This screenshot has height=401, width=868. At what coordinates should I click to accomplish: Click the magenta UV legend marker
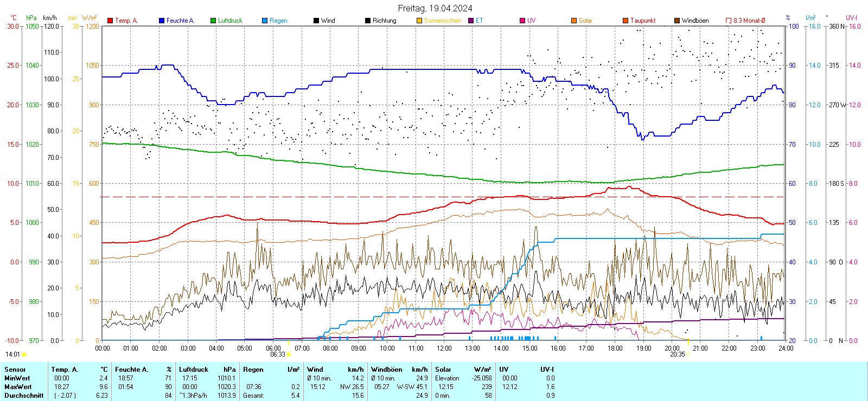coord(522,21)
